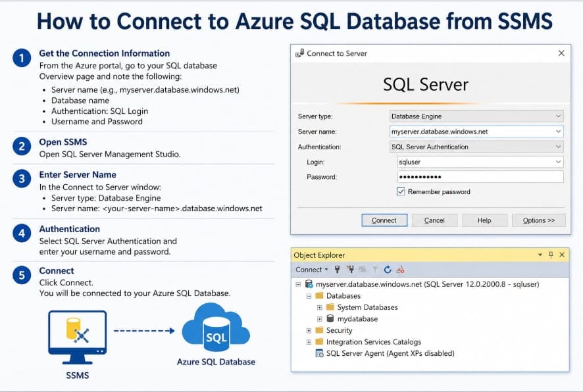Click the 'Database name' bullet text
Viewport: 583px width, 392px height.
click(x=80, y=101)
